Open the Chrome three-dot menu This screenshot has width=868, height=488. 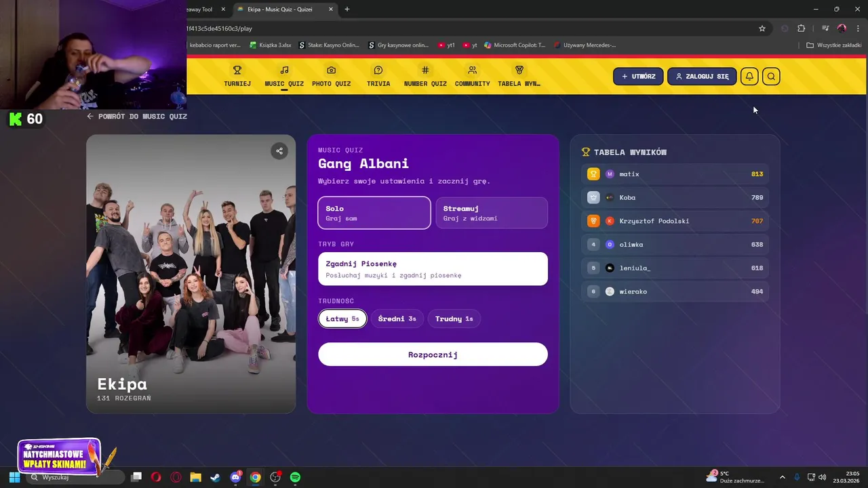pyautogui.click(x=859, y=28)
